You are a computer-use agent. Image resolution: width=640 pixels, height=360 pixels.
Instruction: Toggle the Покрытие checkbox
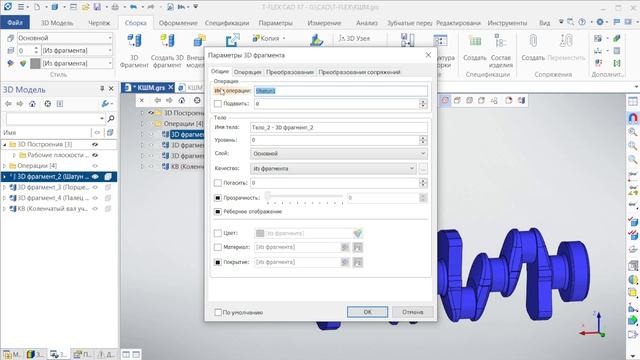[218, 262]
